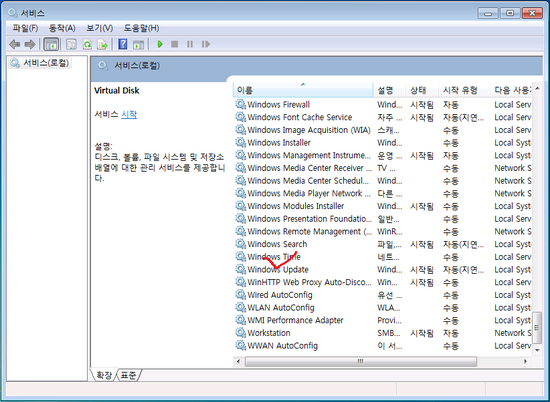Click the Back arrow toolbar icon
550x402 pixels.
pyautogui.click(x=14, y=44)
